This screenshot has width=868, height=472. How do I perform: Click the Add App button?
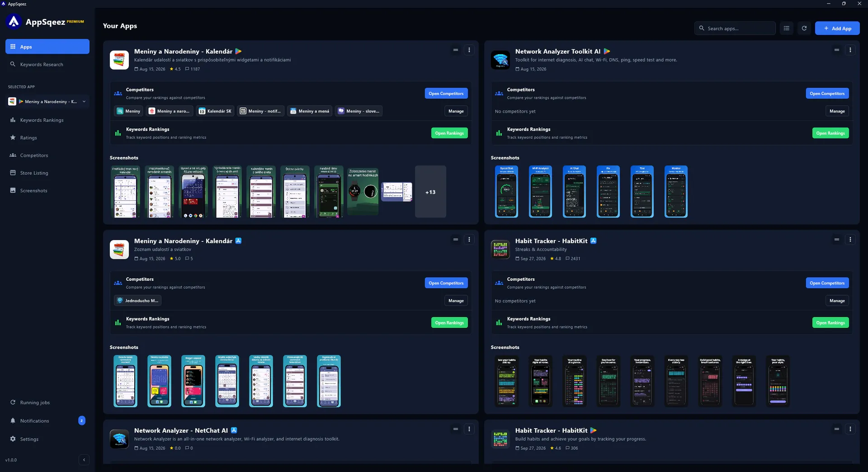coord(837,28)
